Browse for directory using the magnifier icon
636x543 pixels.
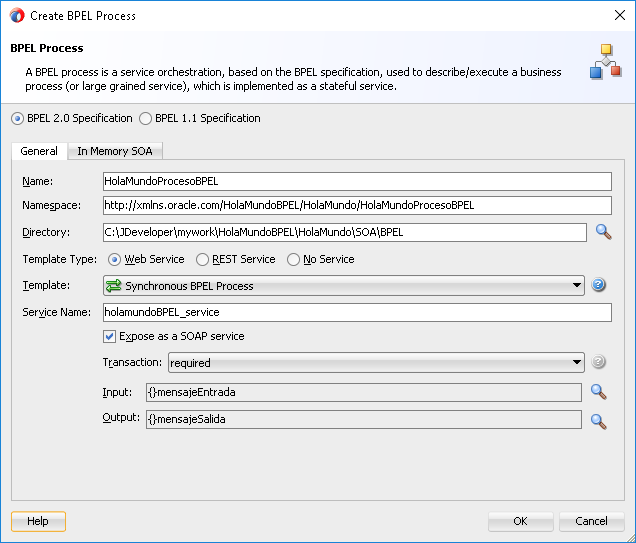click(604, 232)
